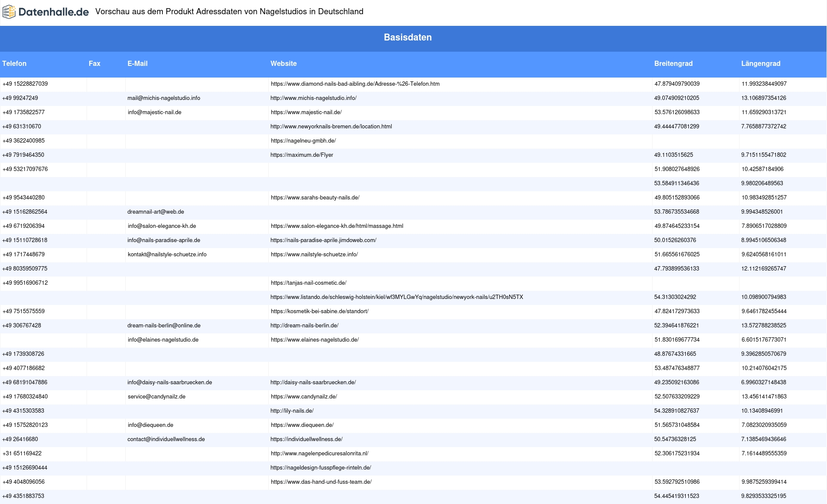Click email info@majestic-nail.de
This screenshot has height=504, width=827.
[155, 112]
